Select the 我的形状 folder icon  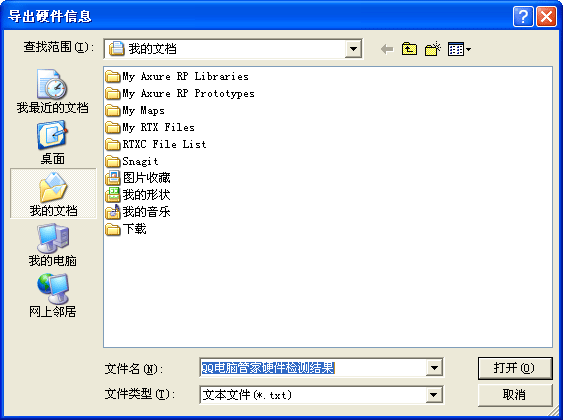click(x=113, y=195)
